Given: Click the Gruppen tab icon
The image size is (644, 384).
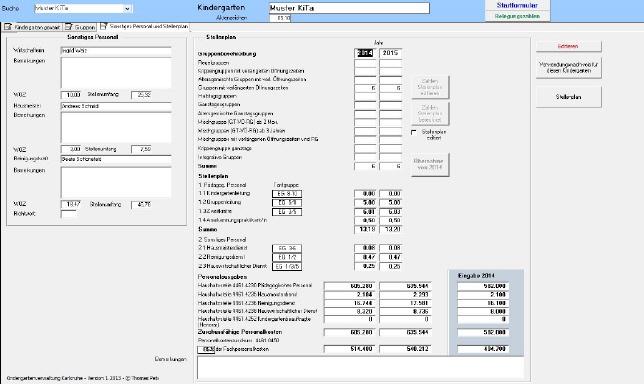Looking at the screenshot, I should click(x=69, y=27).
